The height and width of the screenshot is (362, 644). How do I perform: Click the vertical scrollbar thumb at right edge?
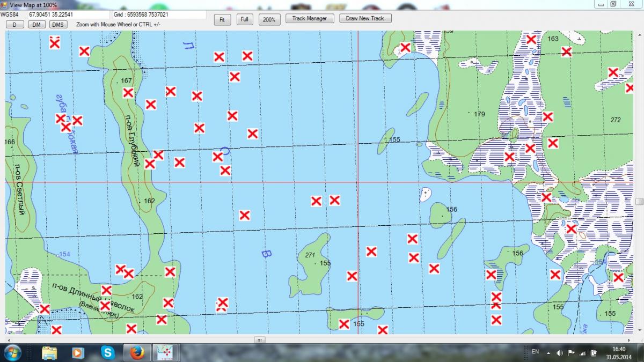(639, 202)
